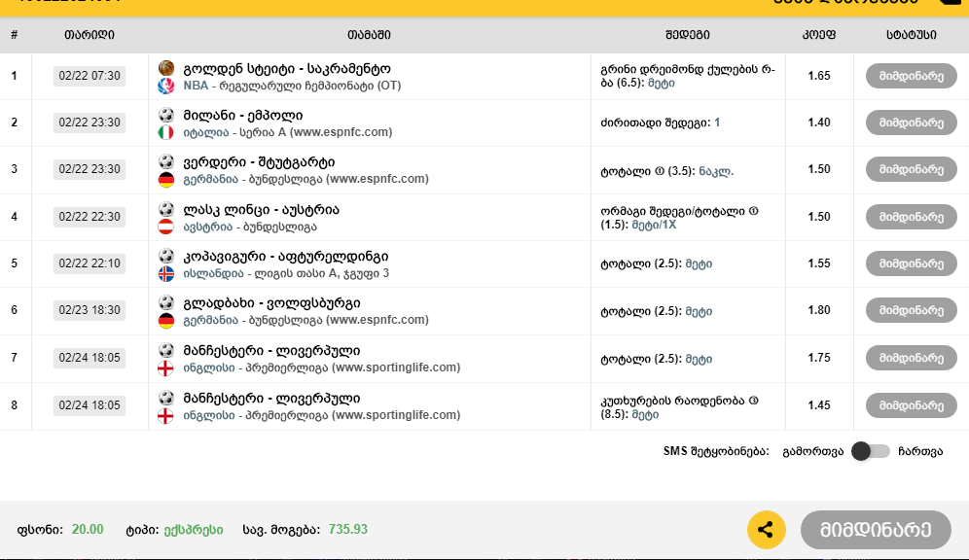Click the 02/22 07:30 date cell

[90, 76]
